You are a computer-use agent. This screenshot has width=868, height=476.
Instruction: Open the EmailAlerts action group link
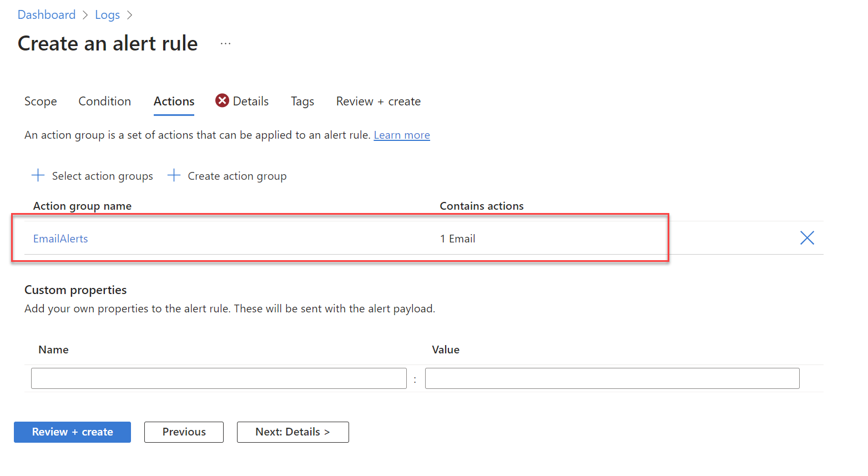[60, 239]
